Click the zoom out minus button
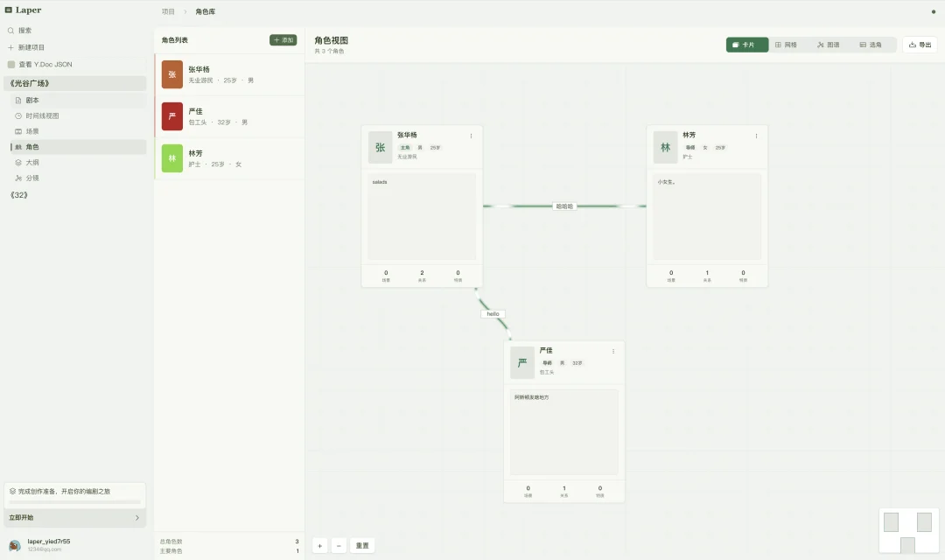 [x=339, y=545]
